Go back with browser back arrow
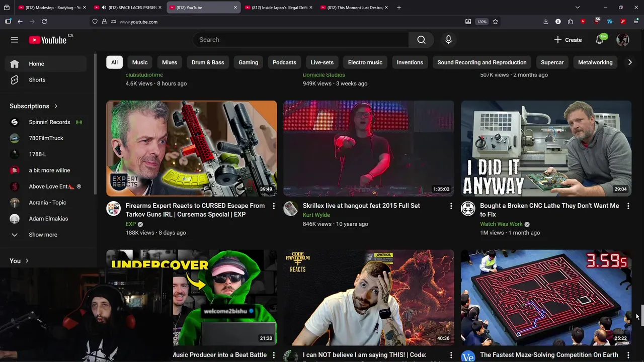The width and height of the screenshot is (644, 362). [20, 22]
